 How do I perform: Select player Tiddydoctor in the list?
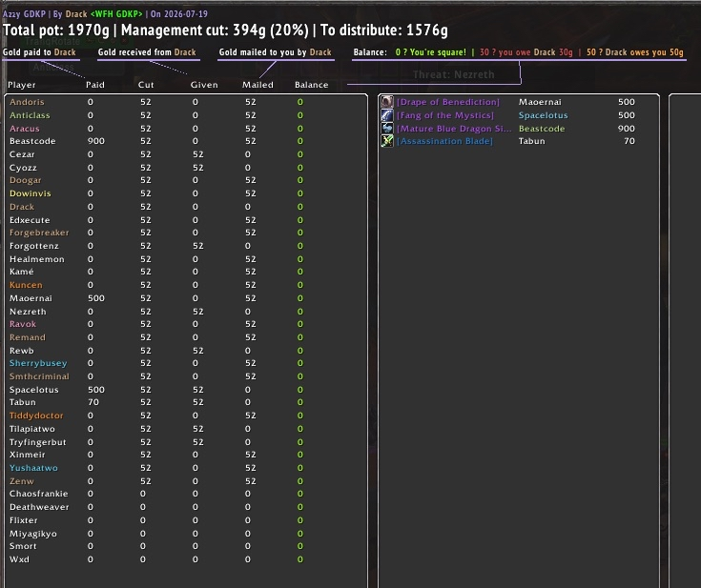36,416
